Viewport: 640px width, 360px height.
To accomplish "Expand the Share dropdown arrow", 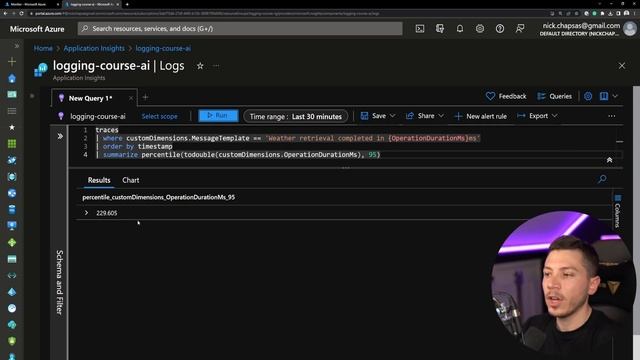I will tap(441, 116).
